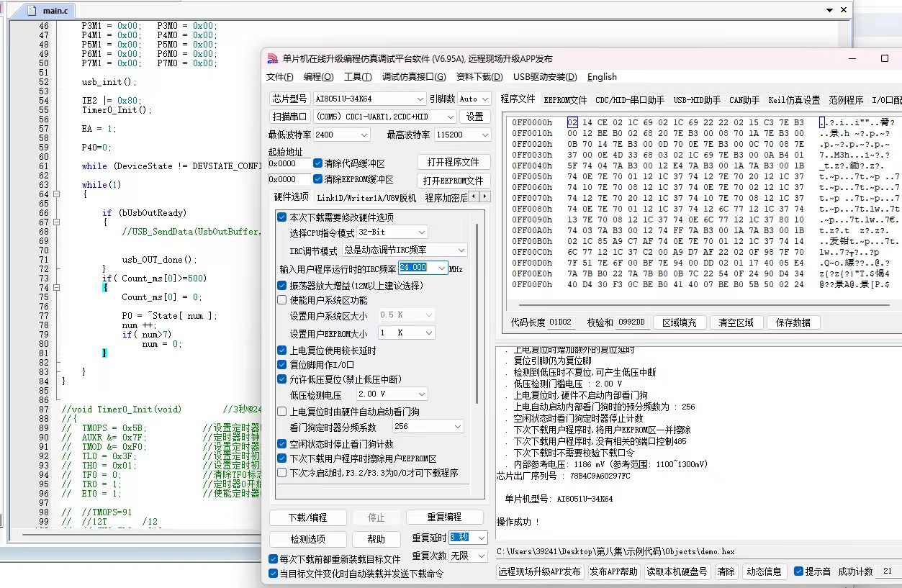The image size is (902, 588).
Task: Toggle 允许低压复位 checkbox
Action: click(281, 379)
